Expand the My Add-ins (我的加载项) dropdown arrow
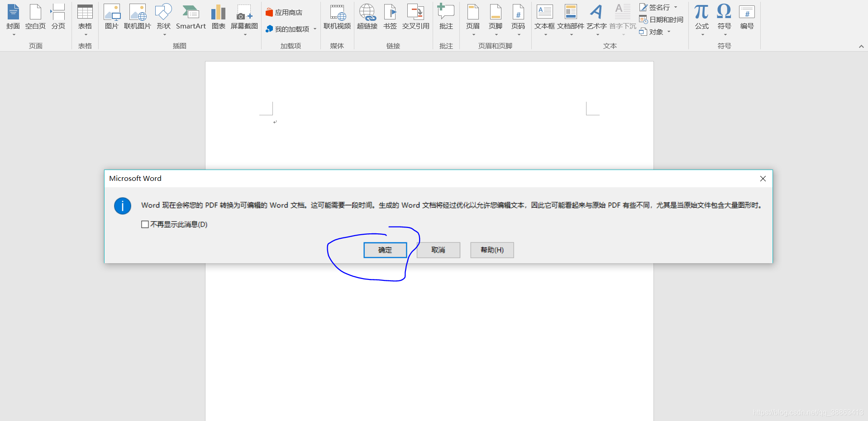 315,29
